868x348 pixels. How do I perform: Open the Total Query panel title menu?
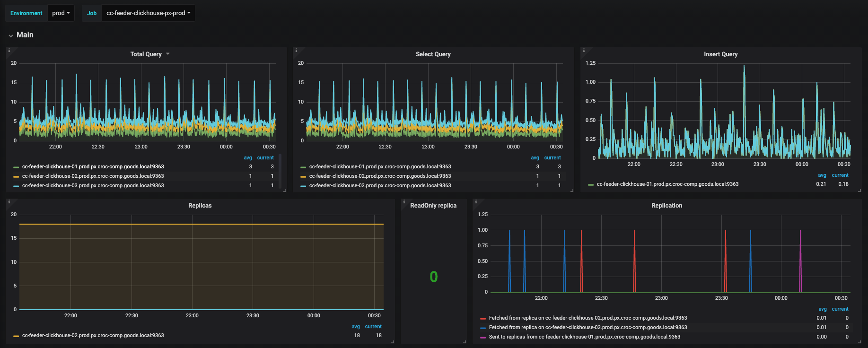tap(146, 54)
